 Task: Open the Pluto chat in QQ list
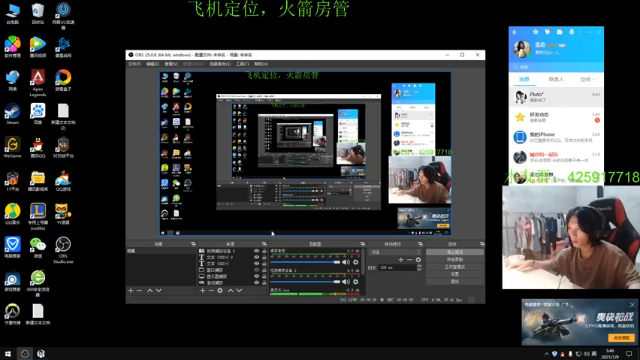[x=556, y=97]
